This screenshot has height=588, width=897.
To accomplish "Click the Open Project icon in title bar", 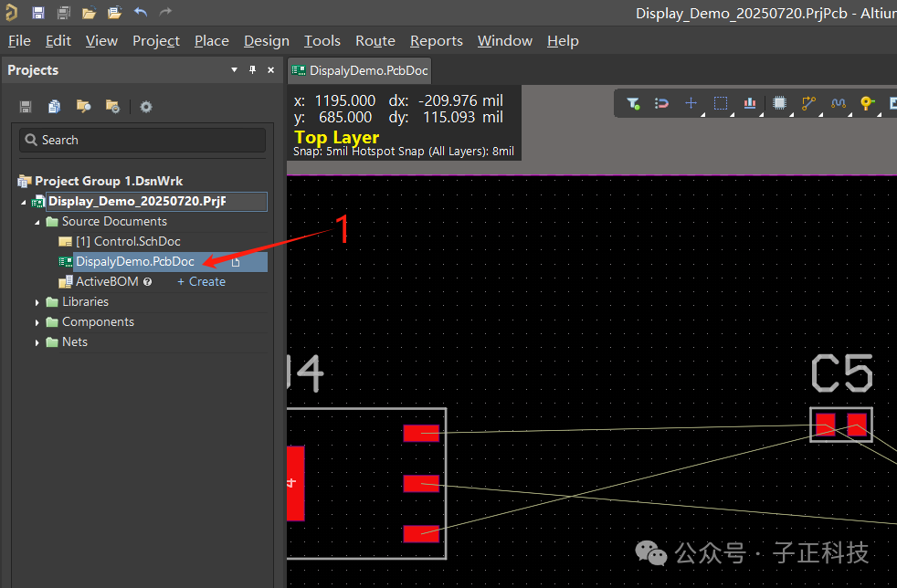I will [114, 12].
